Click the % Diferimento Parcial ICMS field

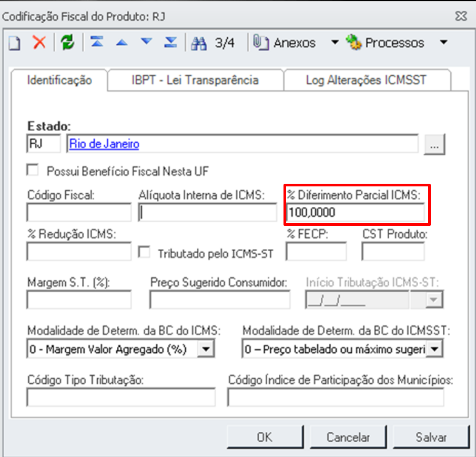point(356,212)
